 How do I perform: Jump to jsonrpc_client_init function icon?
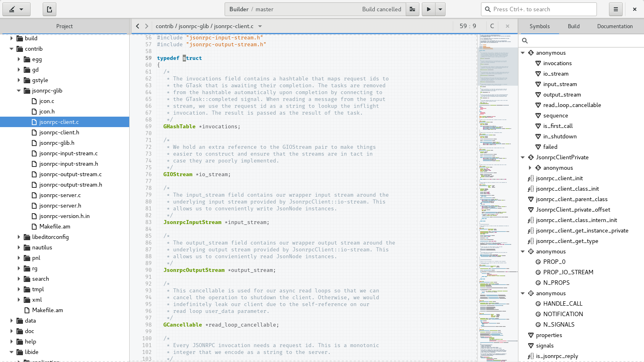tap(531, 178)
